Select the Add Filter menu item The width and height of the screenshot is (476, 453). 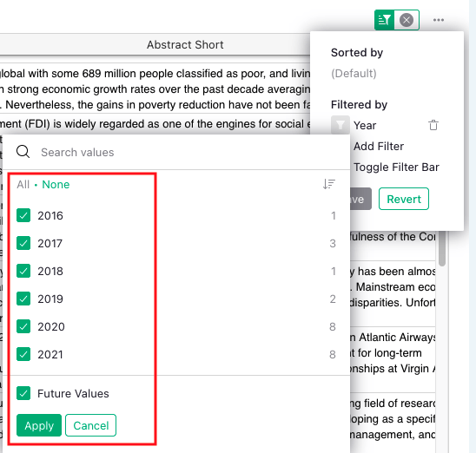[x=379, y=146]
